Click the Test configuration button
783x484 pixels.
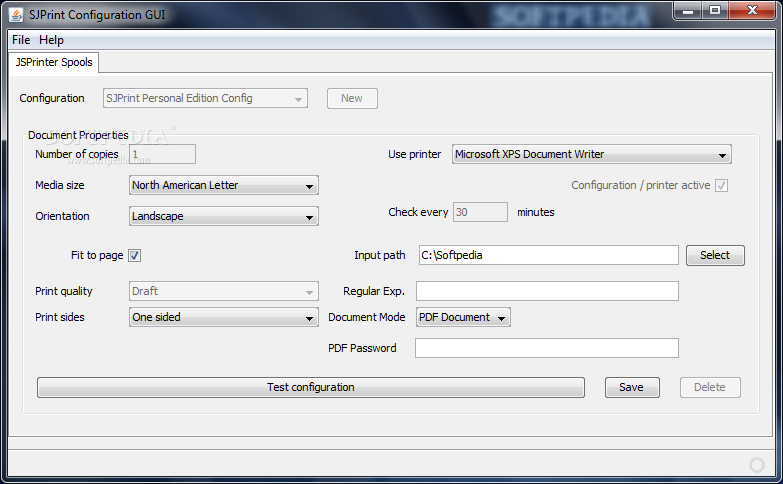311,388
